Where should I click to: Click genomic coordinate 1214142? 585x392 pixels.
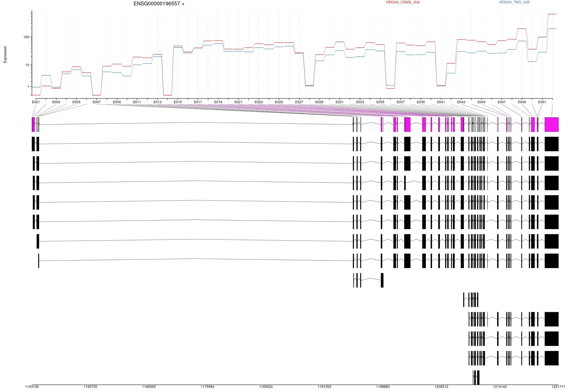coord(500,387)
